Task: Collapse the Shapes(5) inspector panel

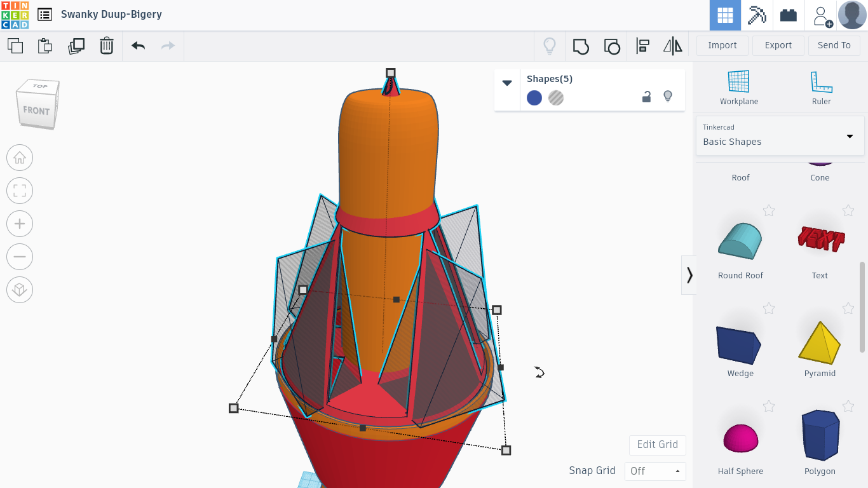Action: pos(507,83)
